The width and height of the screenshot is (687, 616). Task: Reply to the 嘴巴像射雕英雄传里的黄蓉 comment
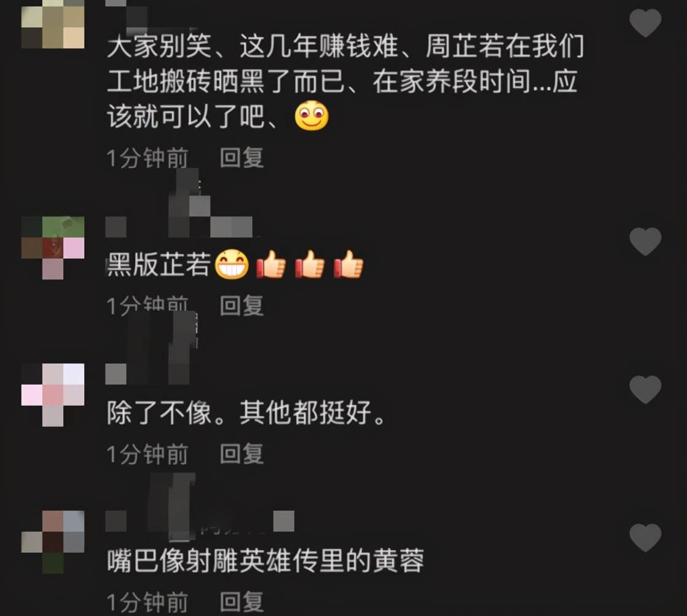coord(241,601)
